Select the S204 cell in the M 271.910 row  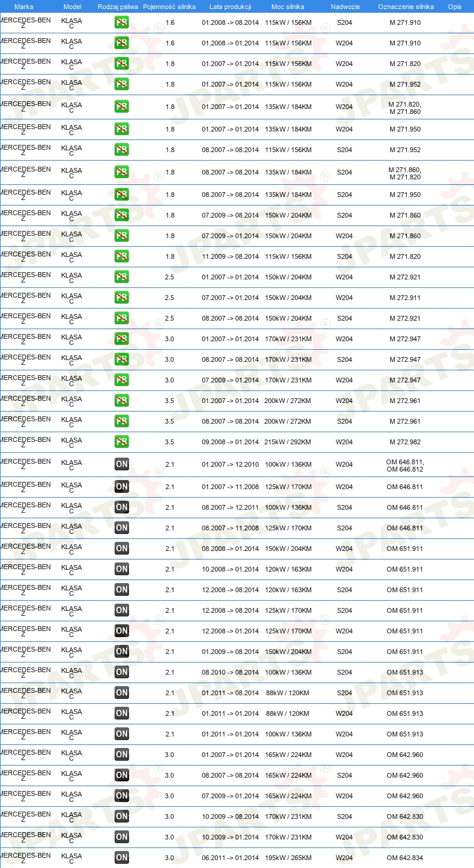pyautogui.click(x=344, y=22)
